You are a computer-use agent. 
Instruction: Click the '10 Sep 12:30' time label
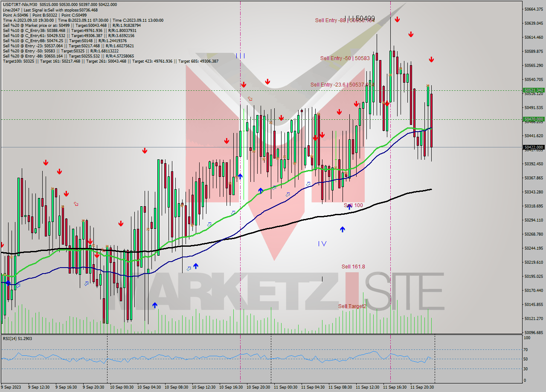coord(203,387)
